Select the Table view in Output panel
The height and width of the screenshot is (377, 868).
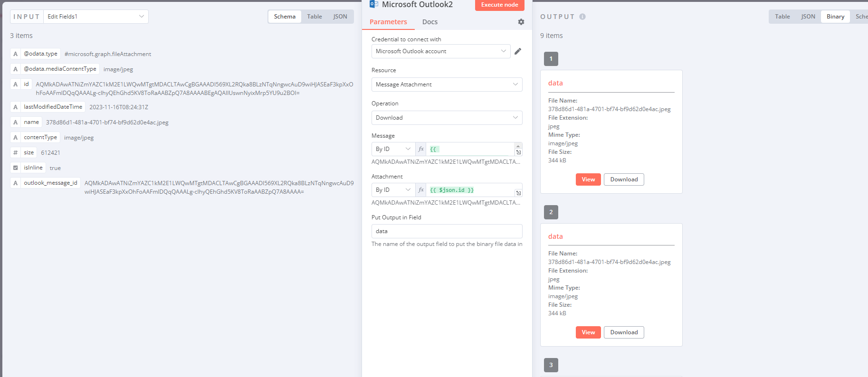(782, 17)
